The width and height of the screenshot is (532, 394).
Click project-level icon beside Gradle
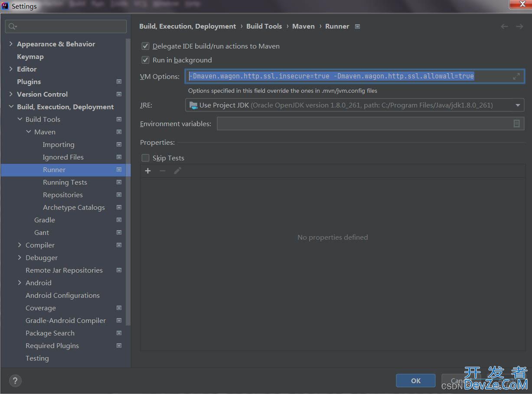tap(119, 220)
